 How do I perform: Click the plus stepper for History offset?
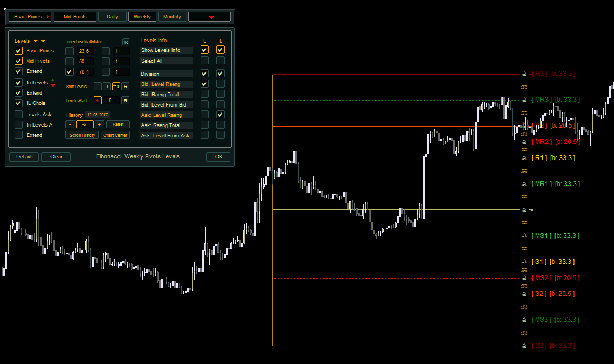100,124
